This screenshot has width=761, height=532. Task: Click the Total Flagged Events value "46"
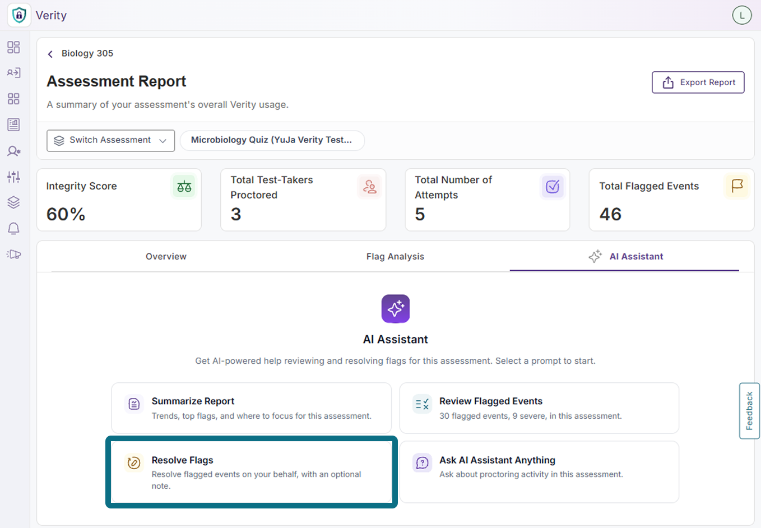610,214
